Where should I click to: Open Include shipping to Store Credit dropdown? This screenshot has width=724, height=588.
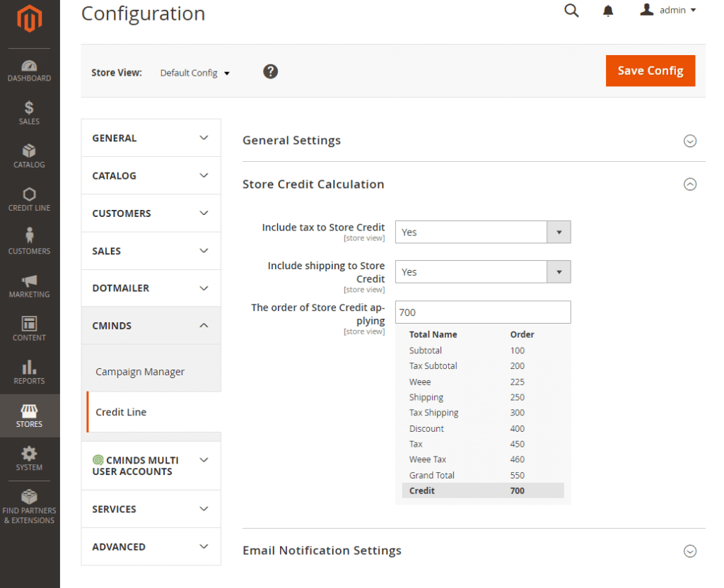point(482,272)
